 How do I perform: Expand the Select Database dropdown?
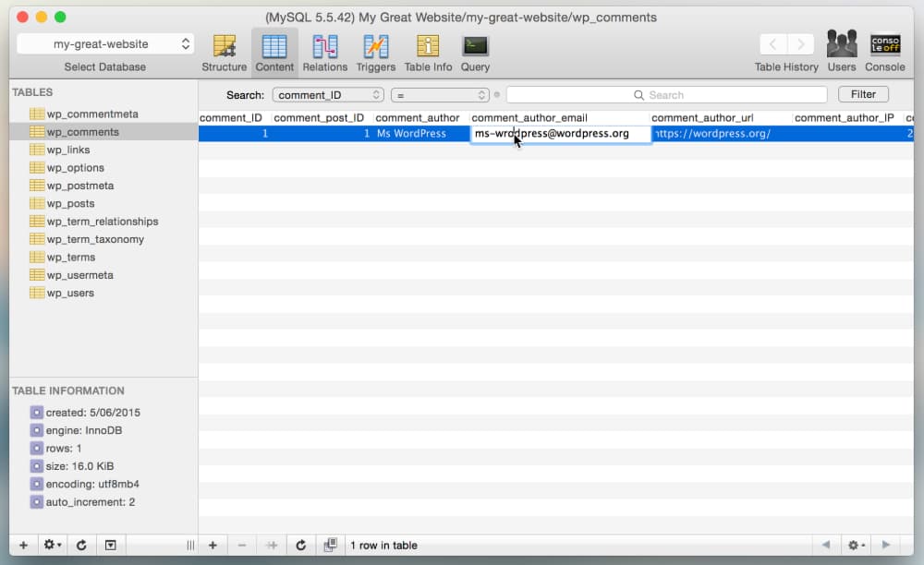[105, 44]
